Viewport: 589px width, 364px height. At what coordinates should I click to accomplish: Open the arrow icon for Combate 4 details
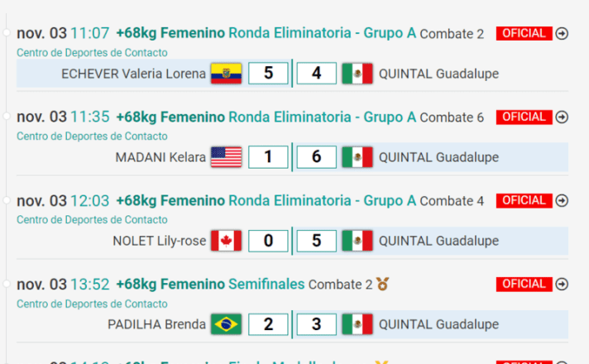[x=563, y=200]
